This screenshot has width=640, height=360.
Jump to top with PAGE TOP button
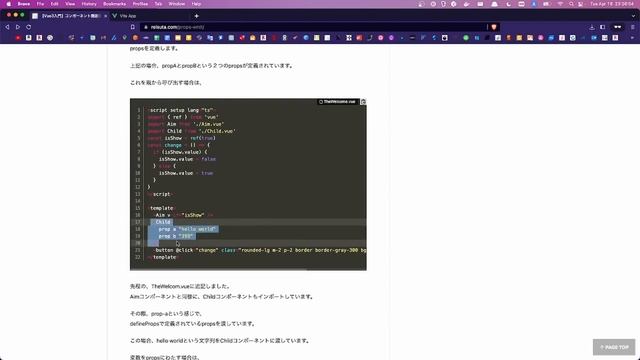pyautogui.click(x=614, y=347)
